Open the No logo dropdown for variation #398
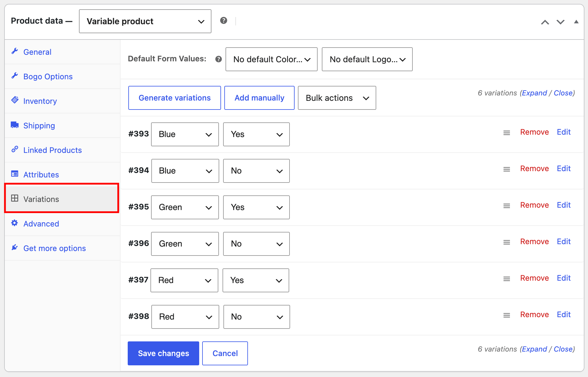Image resolution: width=588 pixels, height=377 pixels. point(257,317)
